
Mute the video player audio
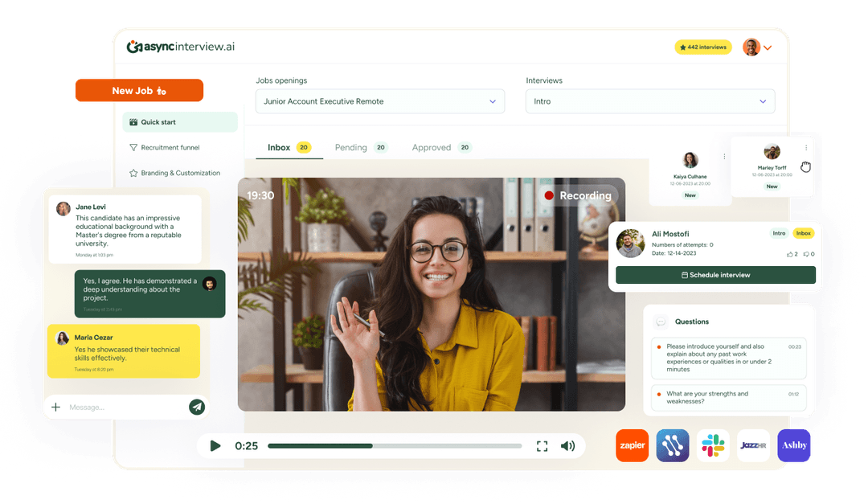568,445
